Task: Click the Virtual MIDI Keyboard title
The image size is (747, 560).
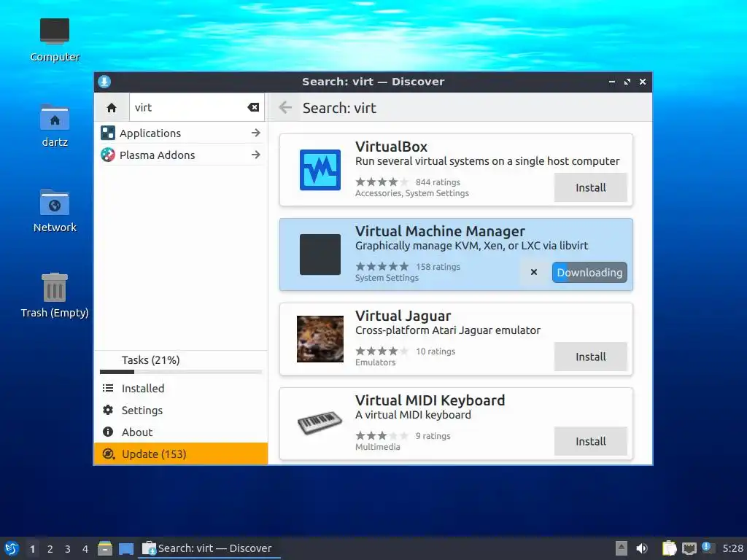Action: 430,400
